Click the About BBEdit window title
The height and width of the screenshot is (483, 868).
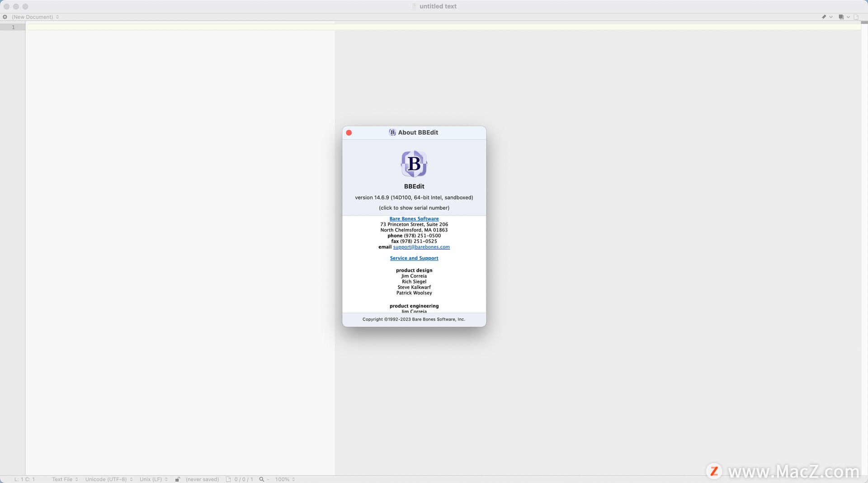pyautogui.click(x=418, y=133)
